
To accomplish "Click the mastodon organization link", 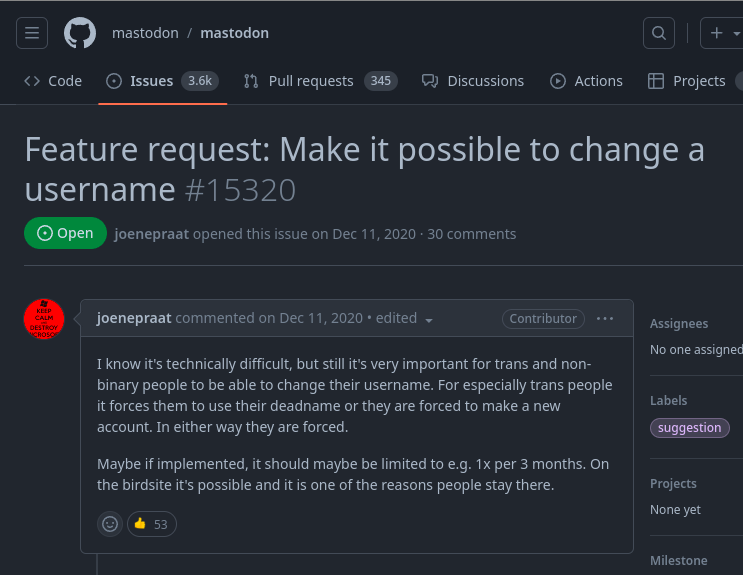I will [145, 33].
